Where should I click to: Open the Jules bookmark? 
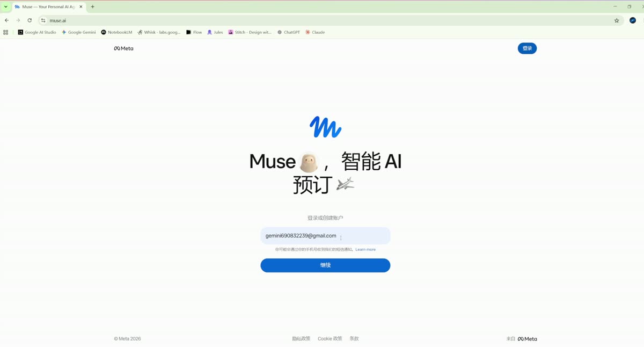pos(215,32)
